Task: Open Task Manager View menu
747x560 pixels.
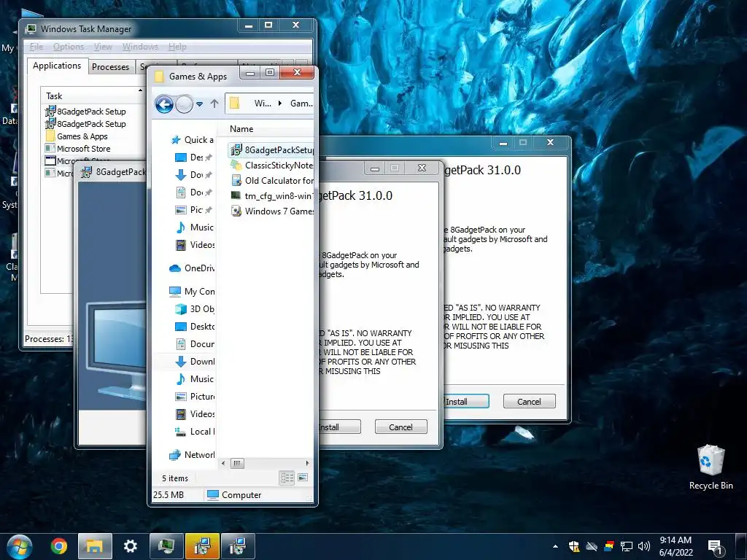Action: pos(103,47)
